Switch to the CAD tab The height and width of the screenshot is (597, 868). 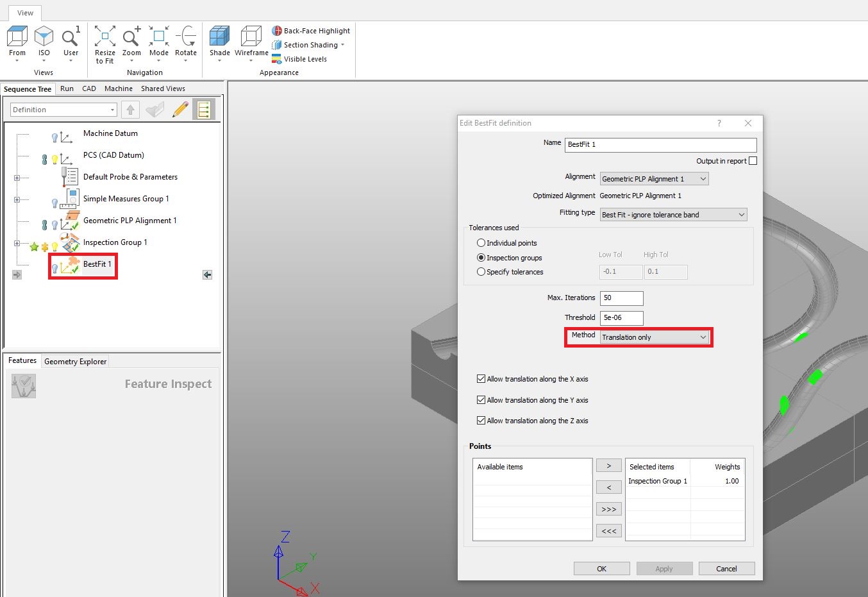point(89,88)
